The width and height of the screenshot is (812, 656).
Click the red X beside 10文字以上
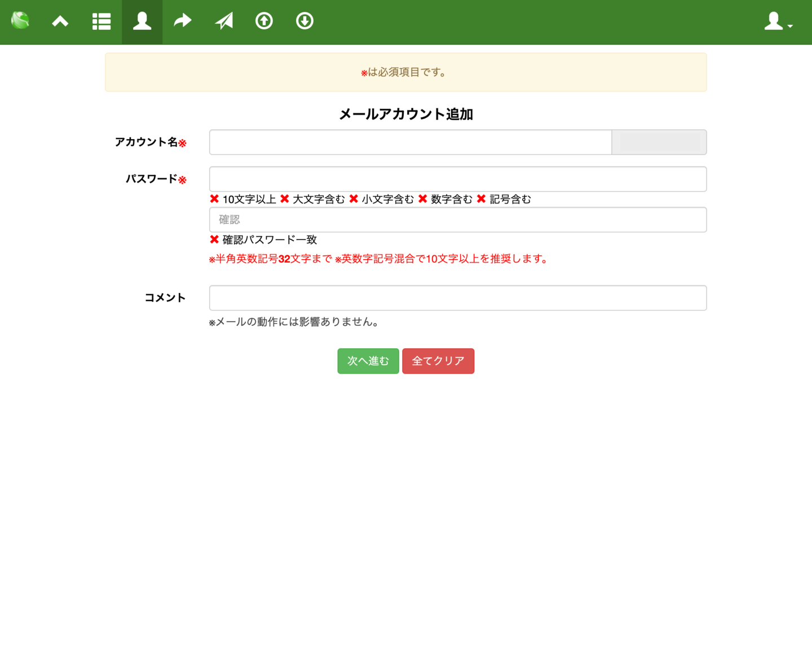[214, 198]
